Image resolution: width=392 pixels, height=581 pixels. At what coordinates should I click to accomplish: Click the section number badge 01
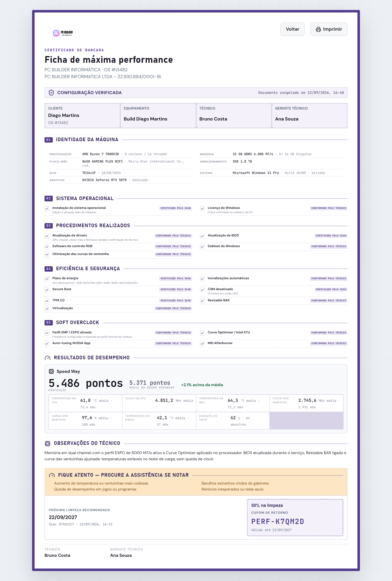point(48,140)
